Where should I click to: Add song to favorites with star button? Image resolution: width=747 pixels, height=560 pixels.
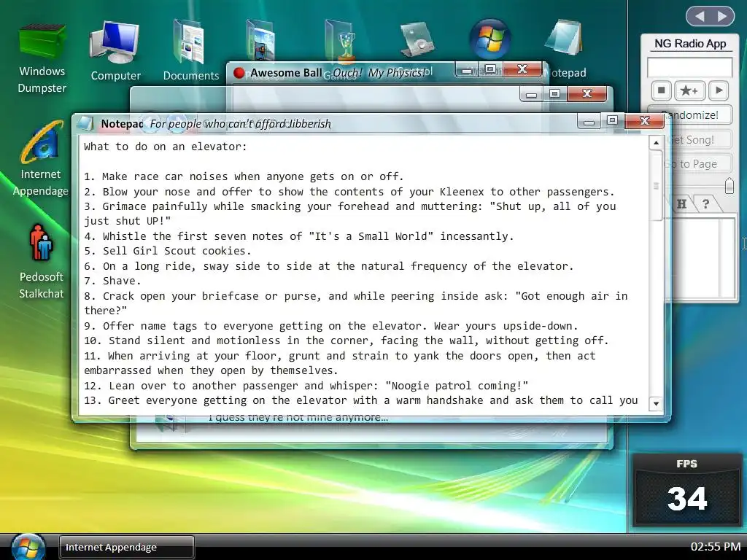[x=689, y=90]
